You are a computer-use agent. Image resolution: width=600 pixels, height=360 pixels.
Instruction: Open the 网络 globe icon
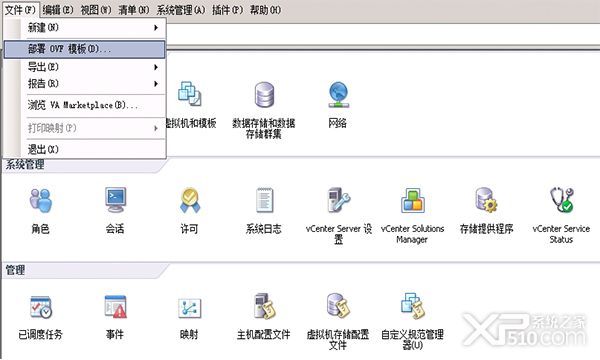coord(338,94)
